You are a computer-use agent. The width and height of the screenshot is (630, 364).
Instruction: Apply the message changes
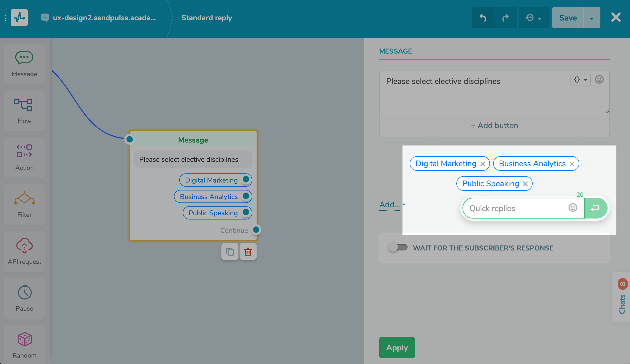(x=397, y=347)
